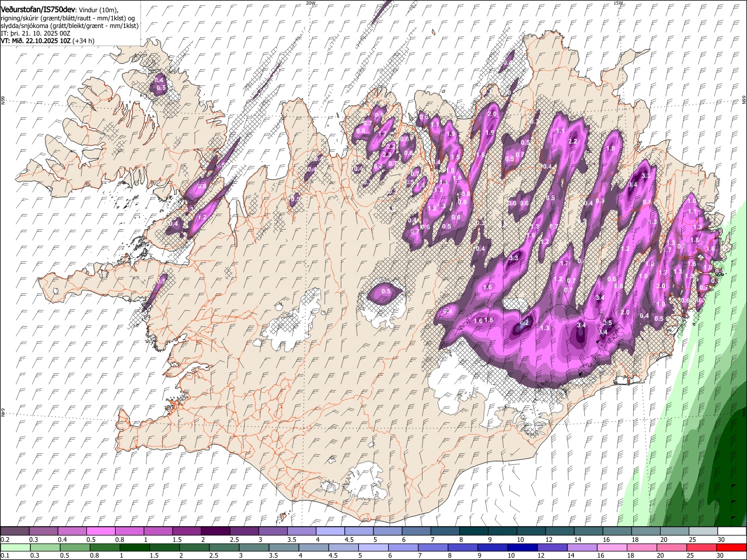Pick the pale green 0.1 swatch, bottom row
The width and height of the screenshot is (747, 560).
tap(15, 547)
